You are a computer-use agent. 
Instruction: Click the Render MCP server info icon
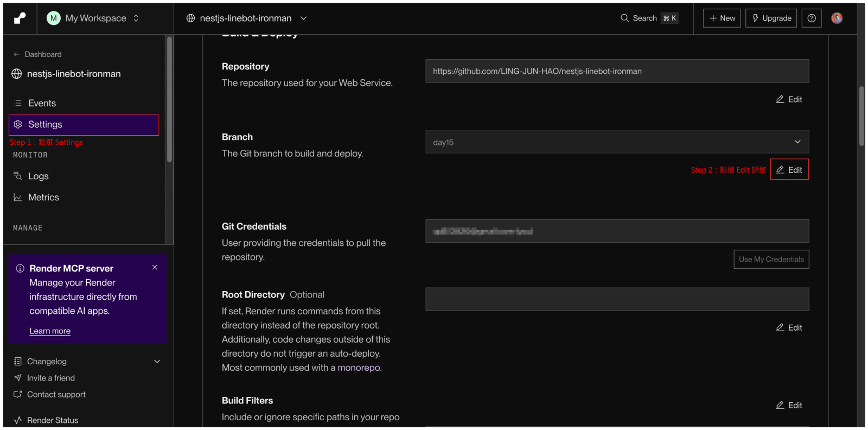(20, 268)
